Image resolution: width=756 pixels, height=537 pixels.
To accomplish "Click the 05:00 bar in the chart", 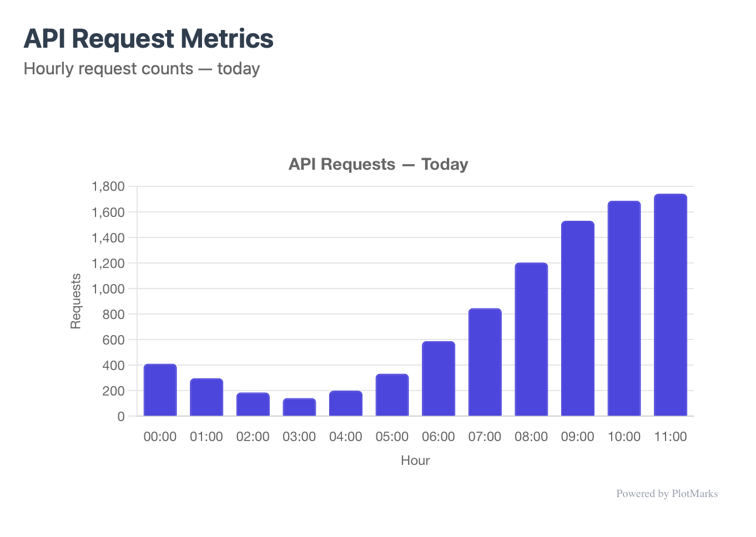I will click(x=392, y=395).
